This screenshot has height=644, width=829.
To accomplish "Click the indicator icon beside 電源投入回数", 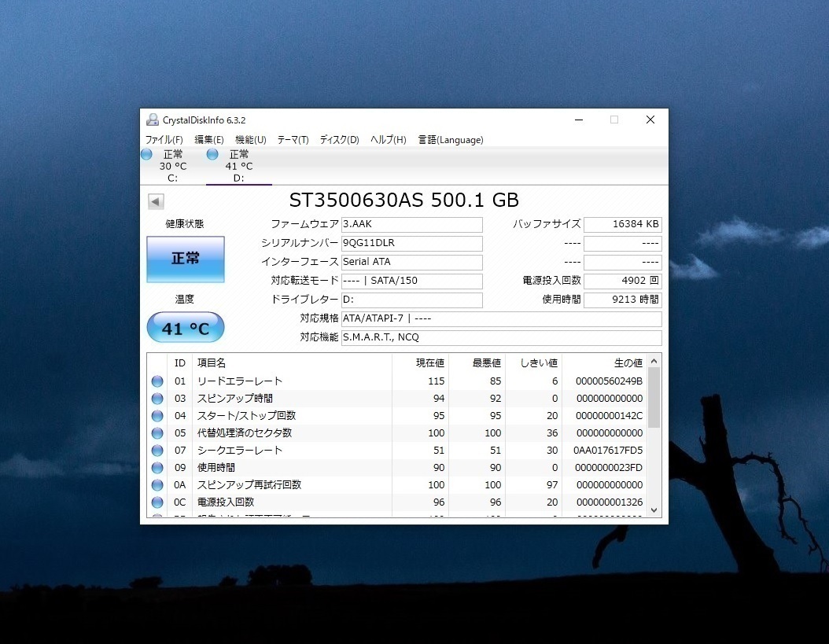I will point(158,502).
